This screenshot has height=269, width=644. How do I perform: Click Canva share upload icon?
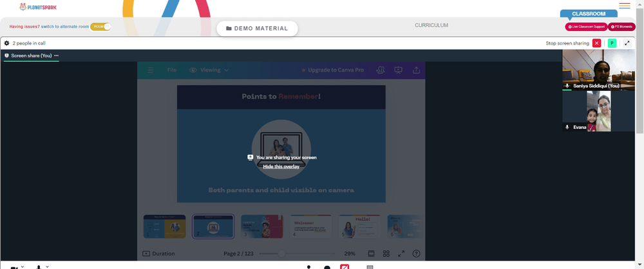point(416,70)
